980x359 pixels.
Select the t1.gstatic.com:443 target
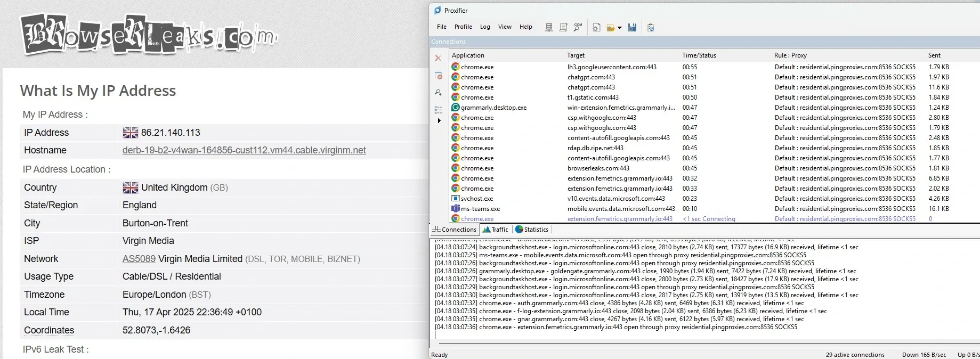pos(593,97)
